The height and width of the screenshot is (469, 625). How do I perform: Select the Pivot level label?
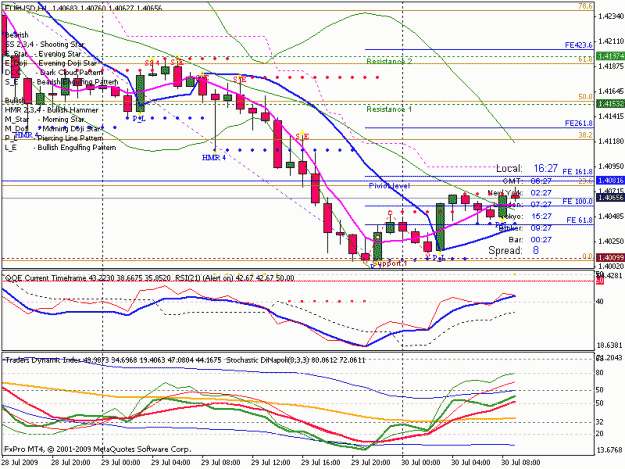(389, 186)
